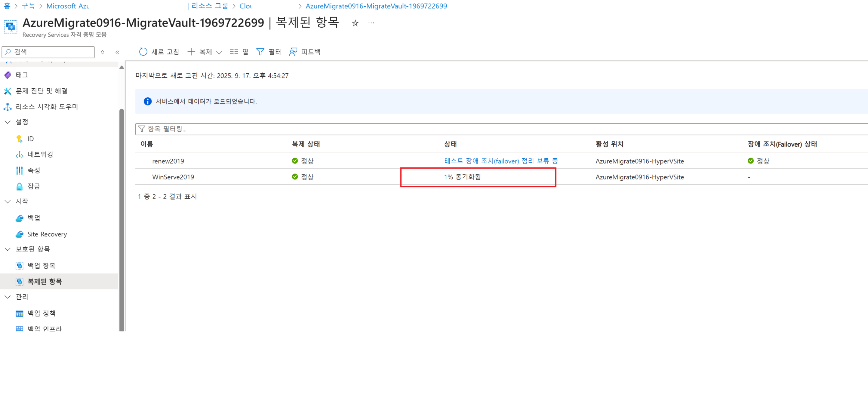Select 백업 항목 menu item

click(x=41, y=265)
